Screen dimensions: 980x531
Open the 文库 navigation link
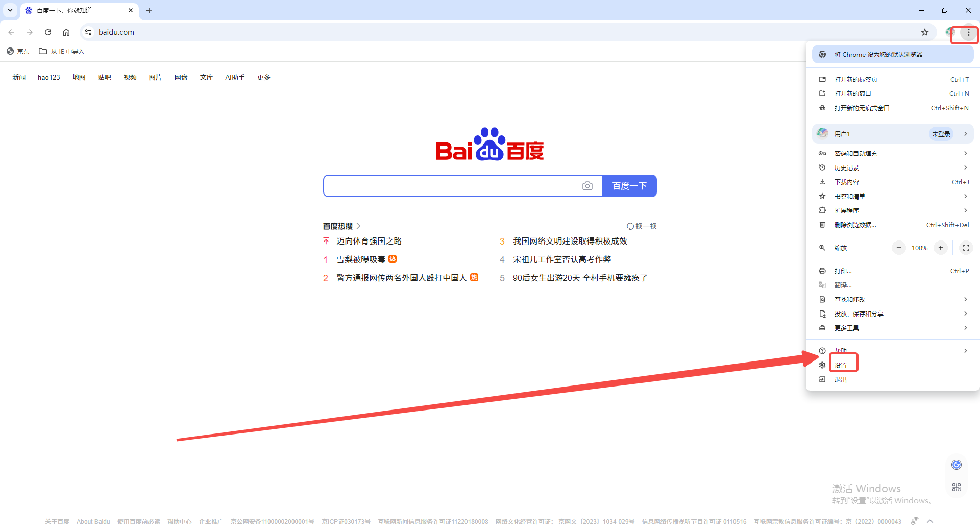click(207, 77)
